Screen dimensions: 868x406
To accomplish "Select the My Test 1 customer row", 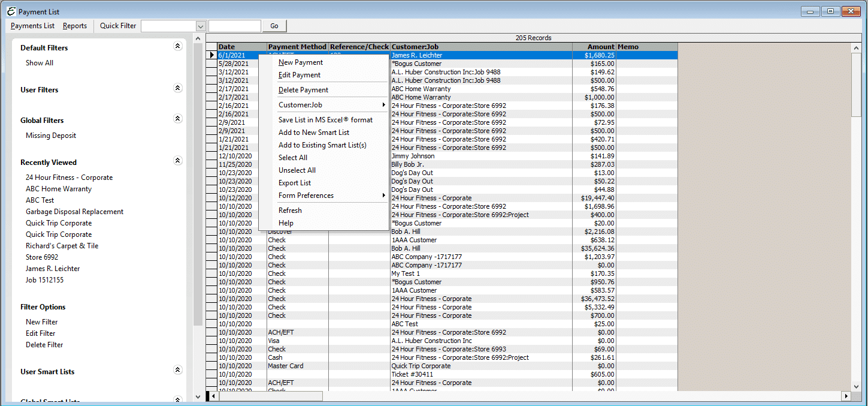I will (x=447, y=273).
